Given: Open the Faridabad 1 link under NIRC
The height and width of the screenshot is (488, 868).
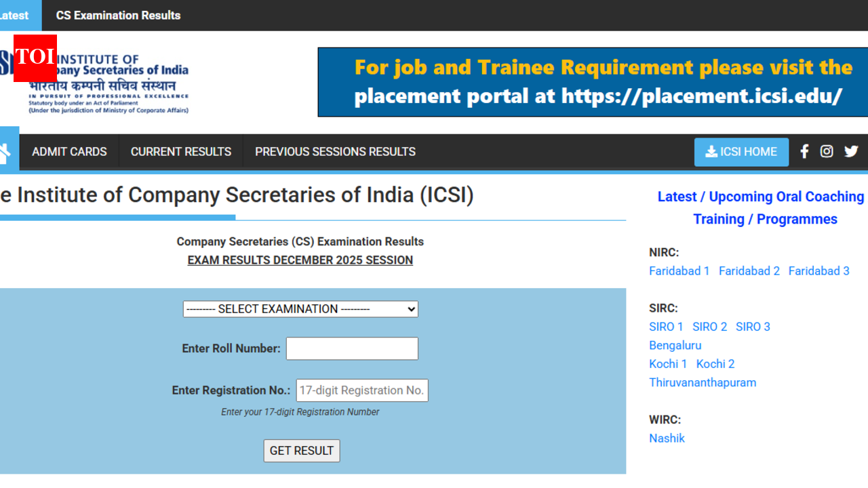Looking at the screenshot, I should coord(679,270).
